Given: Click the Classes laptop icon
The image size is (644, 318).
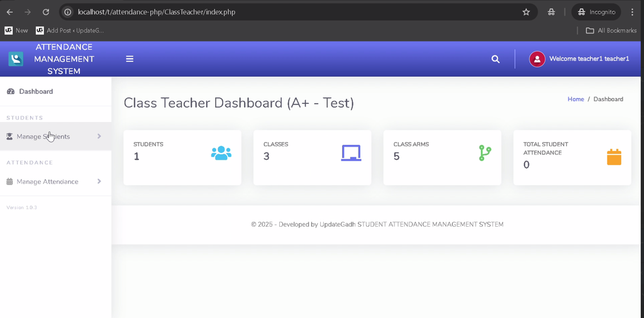Looking at the screenshot, I should [x=351, y=153].
